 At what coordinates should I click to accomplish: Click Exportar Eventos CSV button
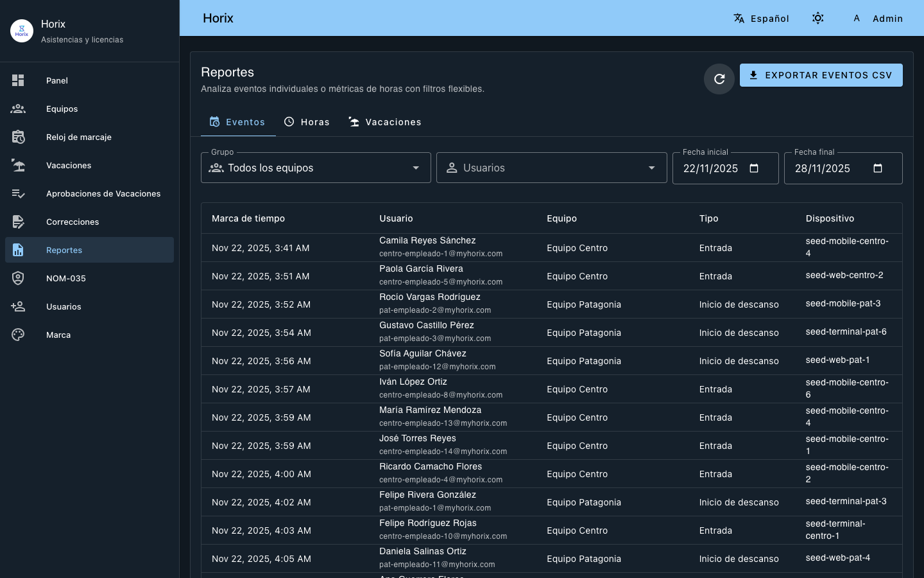click(x=821, y=75)
